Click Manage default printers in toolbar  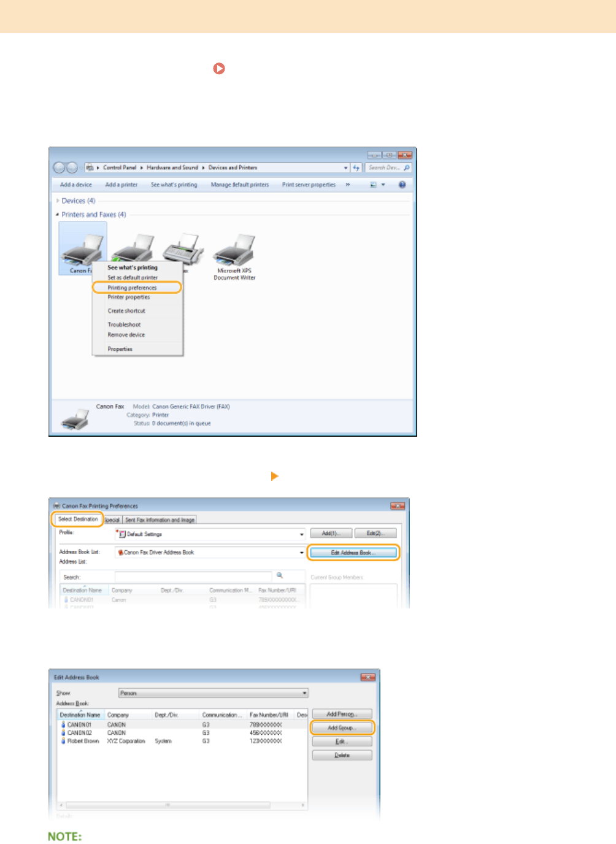[x=240, y=185]
